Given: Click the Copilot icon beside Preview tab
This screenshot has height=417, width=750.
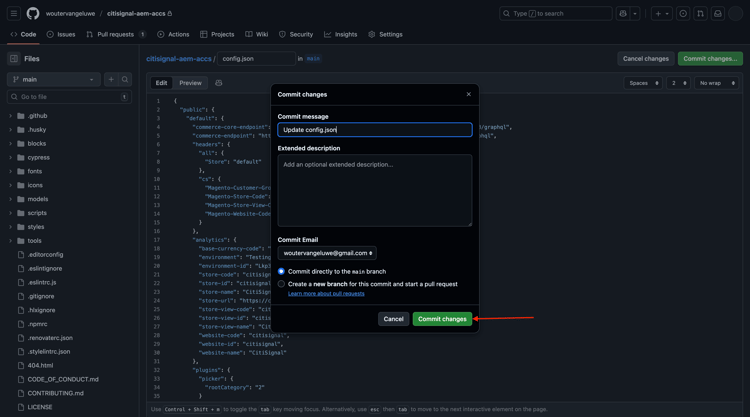Looking at the screenshot, I should 219,83.
